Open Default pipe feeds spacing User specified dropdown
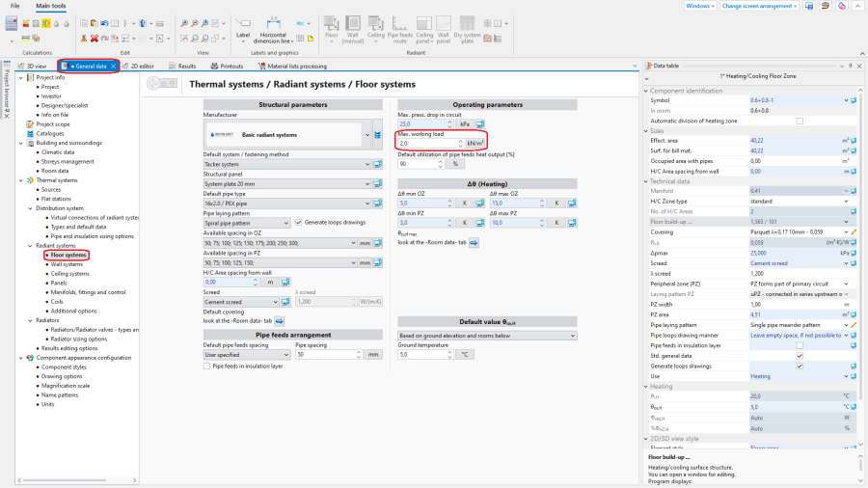 tap(247, 355)
